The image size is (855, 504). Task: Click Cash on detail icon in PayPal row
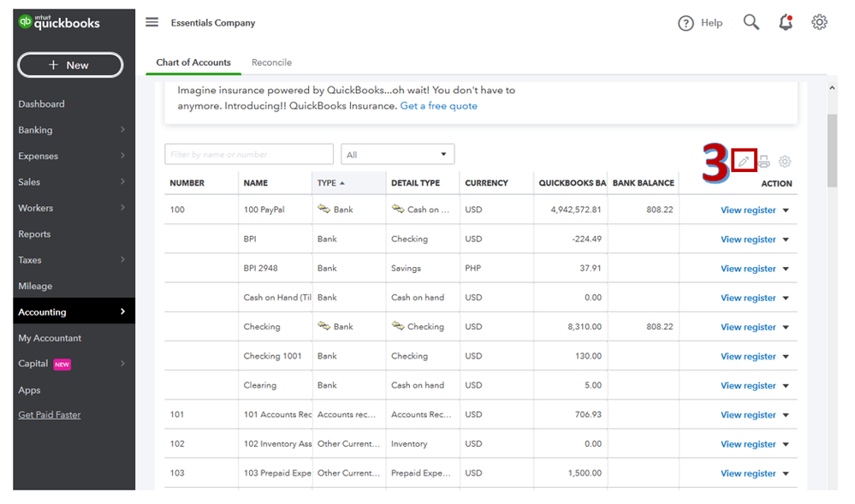click(397, 209)
